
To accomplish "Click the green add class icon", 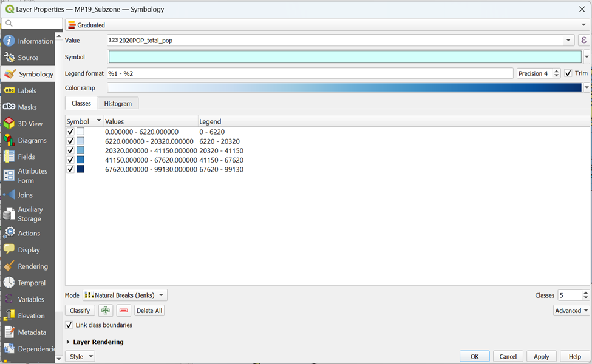I will pos(106,311).
